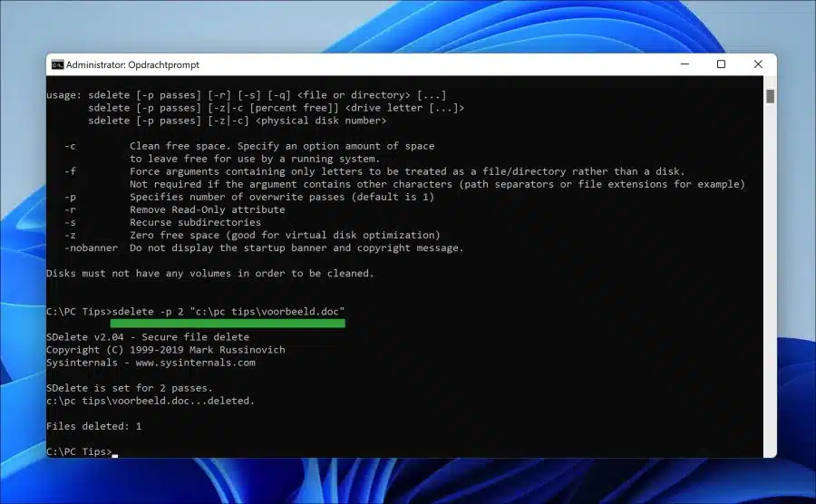Maximize the Opdrachtprompt window
The width and height of the screenshot is (816, 504).
coord(721,64)
